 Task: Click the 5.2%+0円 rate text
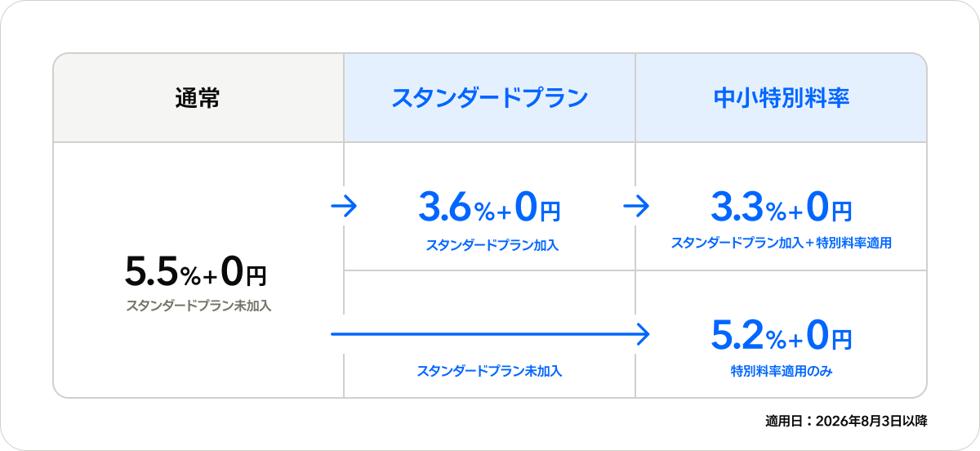pyautogui.click(x=782, y=335)
